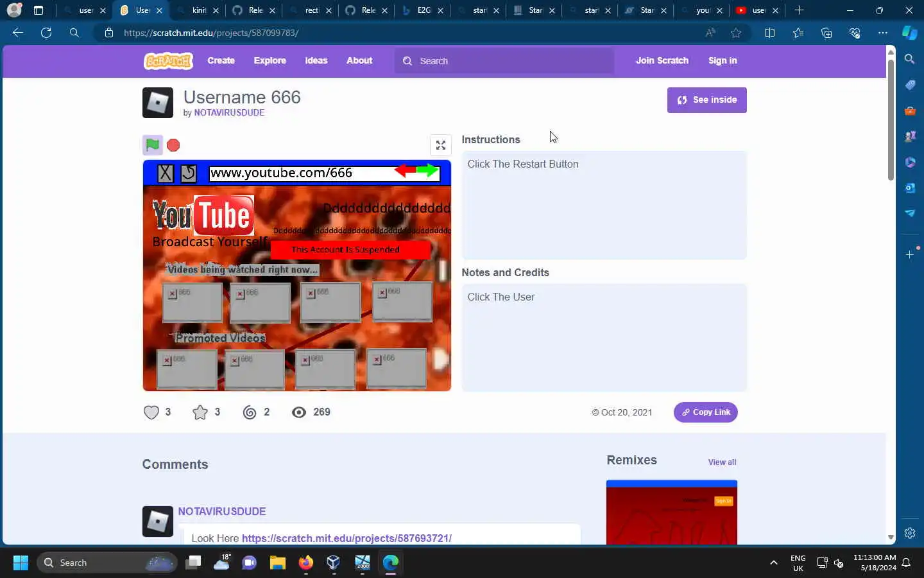The width and height of the screenshot is (924, 578).
Task: Click the views eye icon
Action: pos(299,412)
